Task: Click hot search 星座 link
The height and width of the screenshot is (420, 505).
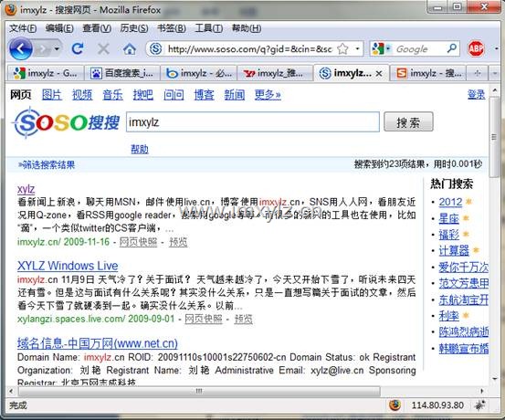Action: (x=448, y=218)
